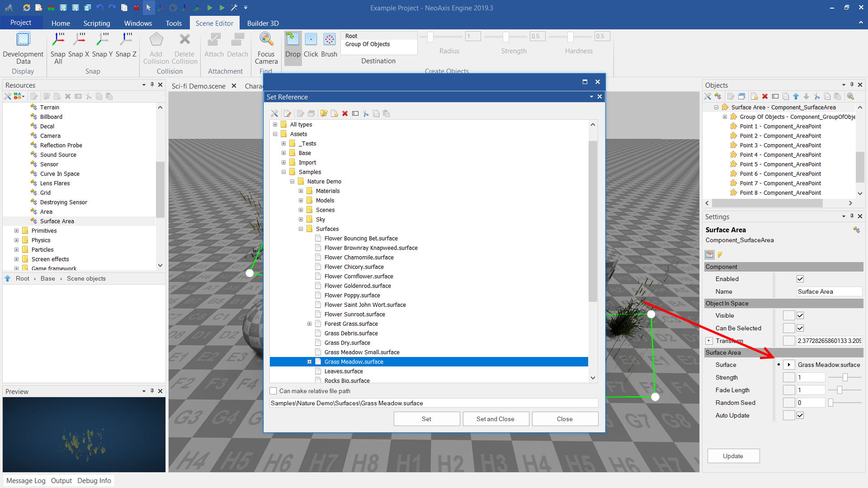Screen dimensions: 868x488
Task: Expand the Transform property
Action: coord(709,341)
